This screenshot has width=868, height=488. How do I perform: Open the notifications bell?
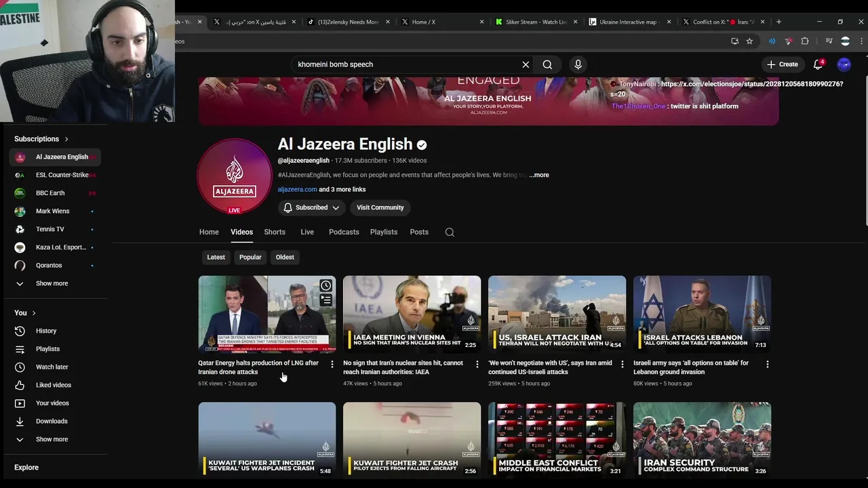pos(818,64)
